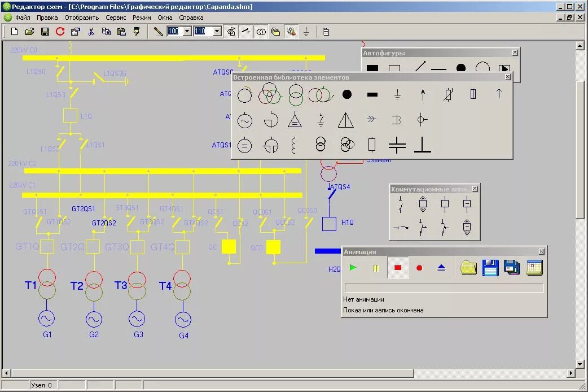Viewport: 588px width, 392px height.
Task: Toggle the switch-symbol mode button in toolbar
Action: (246, 32)
